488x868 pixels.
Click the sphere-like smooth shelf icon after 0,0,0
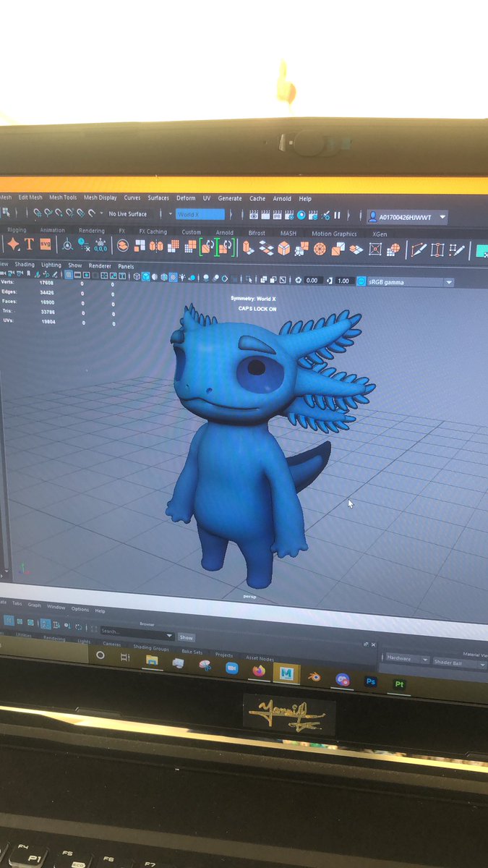coord(122,245)
